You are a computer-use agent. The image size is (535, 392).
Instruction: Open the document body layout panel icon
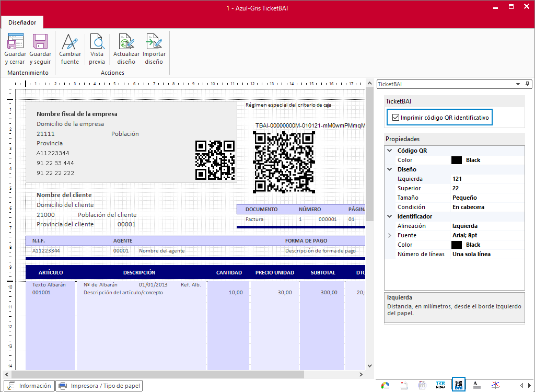(422, 386)
